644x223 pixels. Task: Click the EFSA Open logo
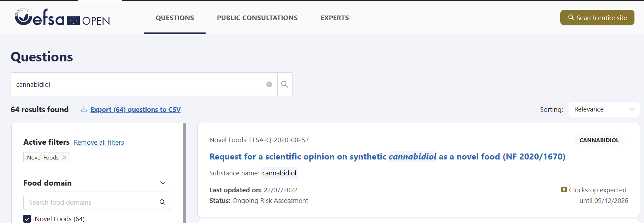(62, 18)
